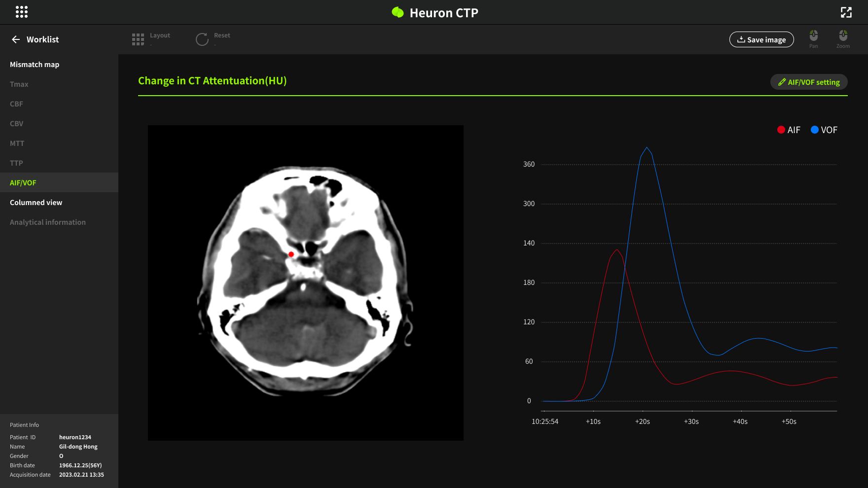868x488 pixels.
Task: Open the Mismatch map view
Action: [x=35, y=65]
